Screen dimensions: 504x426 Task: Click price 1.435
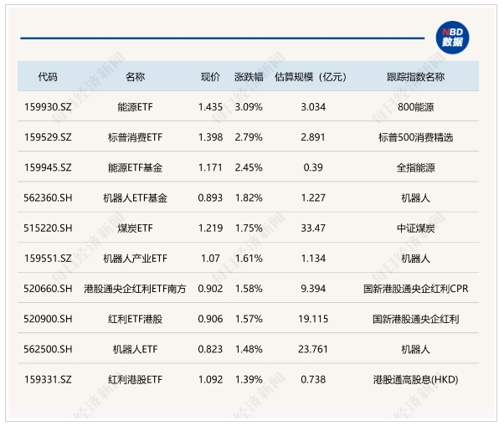tap(210, 106)
